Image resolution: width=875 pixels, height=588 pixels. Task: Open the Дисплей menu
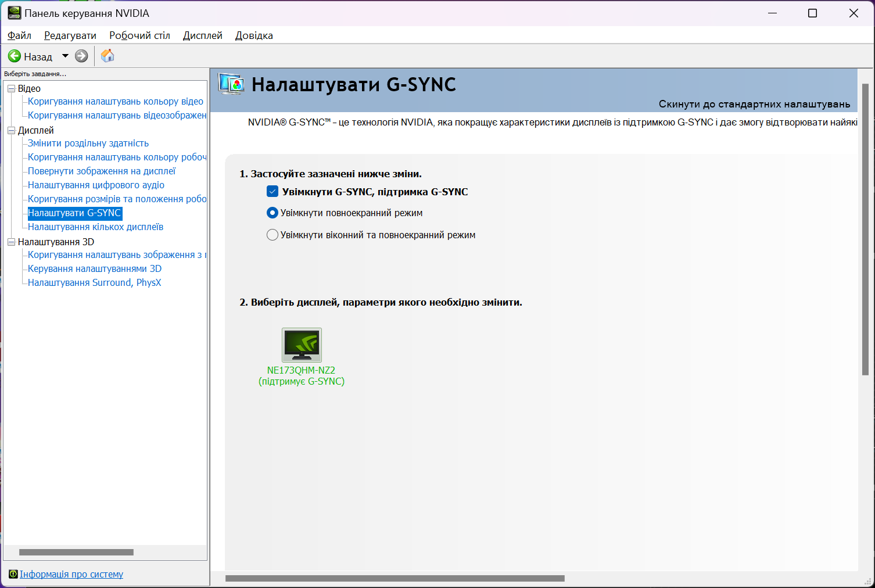point(203,35)
